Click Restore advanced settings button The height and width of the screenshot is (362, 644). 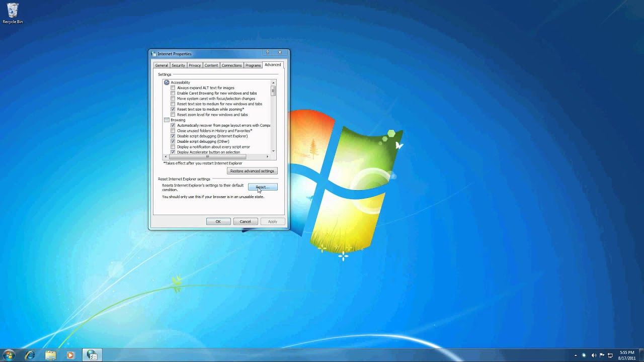[x=252, y=171]
